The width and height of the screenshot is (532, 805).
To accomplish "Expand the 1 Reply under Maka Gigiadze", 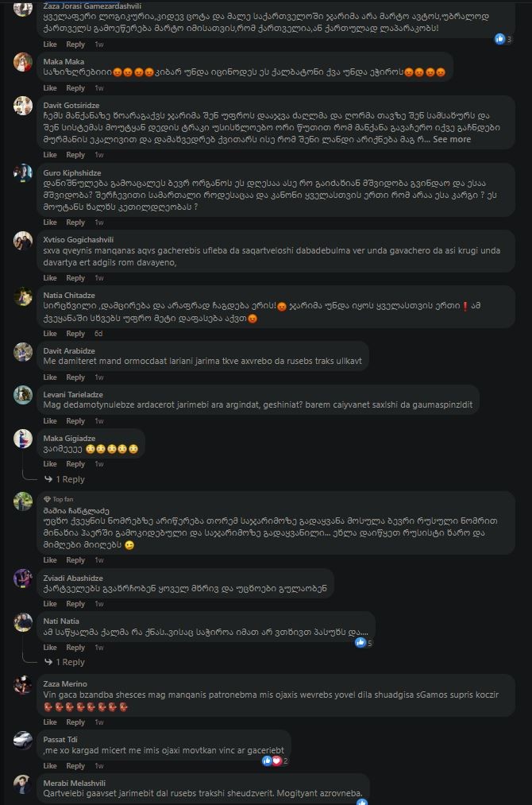I will pyautogui.click(x=64, y=479).
